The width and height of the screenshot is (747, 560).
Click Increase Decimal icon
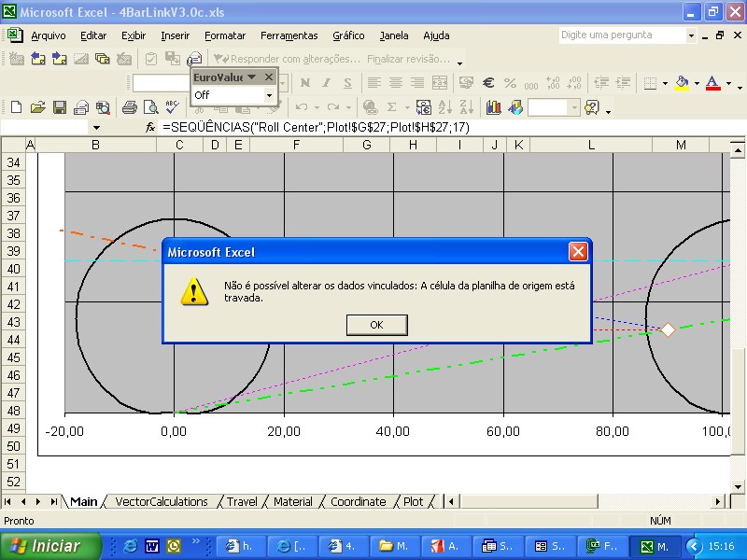pyautogui.click(x=553, y=83)
